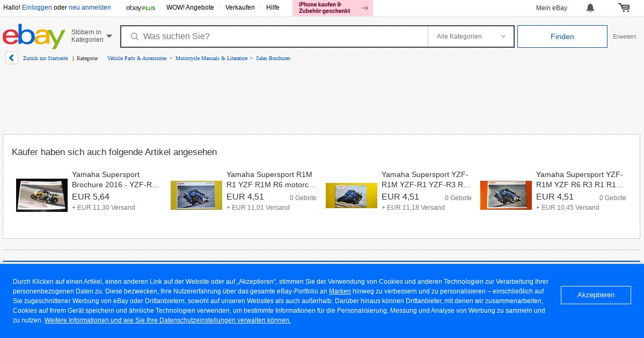Screen dimensions: 644x338
Task: Click the + EUR 11,18 Versand text
Action: [x=413, y=208]
